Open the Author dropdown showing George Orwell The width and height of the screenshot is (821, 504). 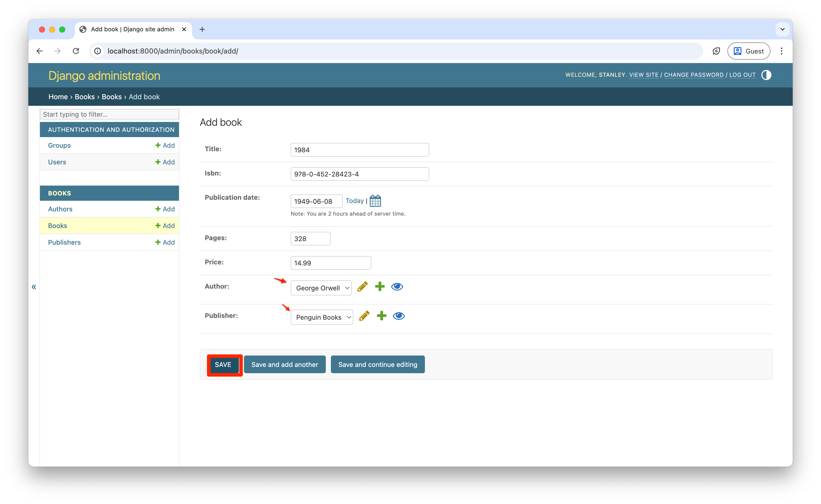click(321, 288)
